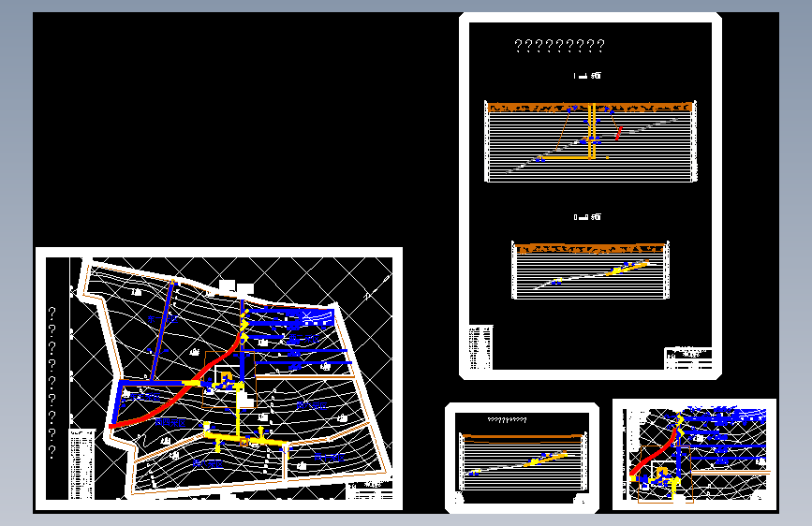Select the tall cross-section sheet with two profiles

[590, 197]
